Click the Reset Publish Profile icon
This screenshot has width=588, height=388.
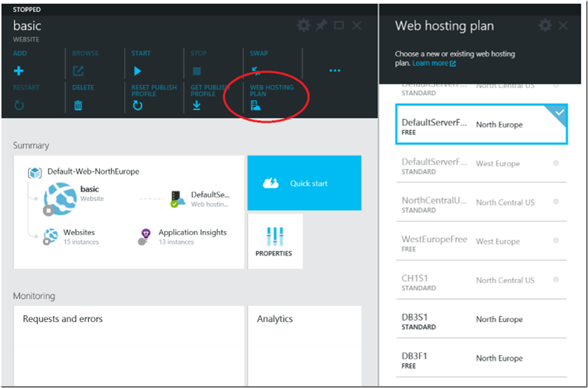(138, 105)
